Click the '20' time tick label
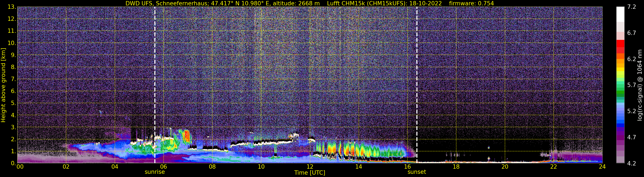Image resolution: width=644 pixels, height=177 pixels. point(505,167)
